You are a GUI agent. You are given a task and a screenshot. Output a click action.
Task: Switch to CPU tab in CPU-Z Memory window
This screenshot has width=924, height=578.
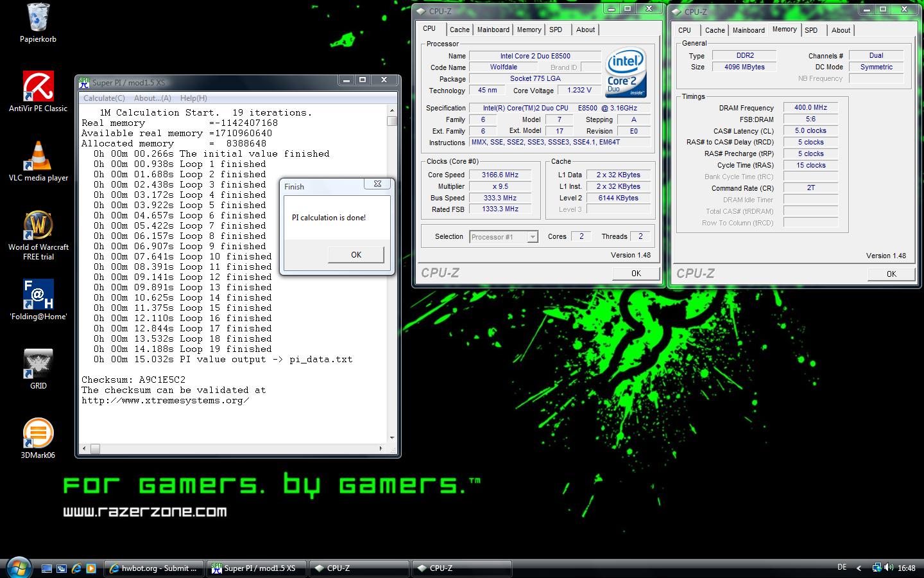(685, 30)
